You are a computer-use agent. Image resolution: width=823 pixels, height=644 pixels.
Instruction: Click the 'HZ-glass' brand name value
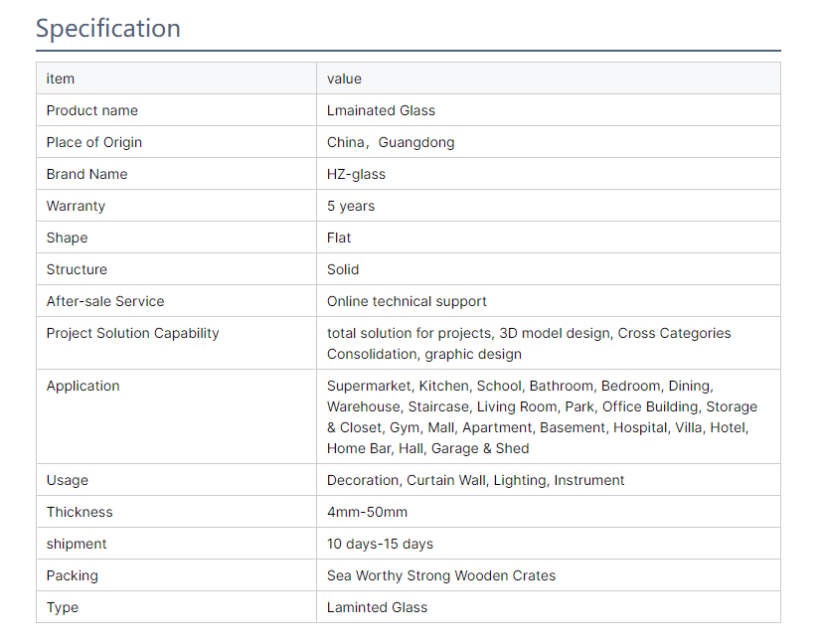point(356,174)
